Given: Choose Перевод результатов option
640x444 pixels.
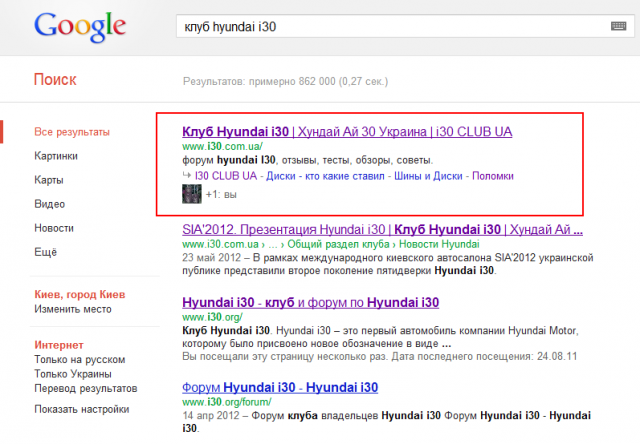Looking at the screenshot, I should click(x=86, y=388).
